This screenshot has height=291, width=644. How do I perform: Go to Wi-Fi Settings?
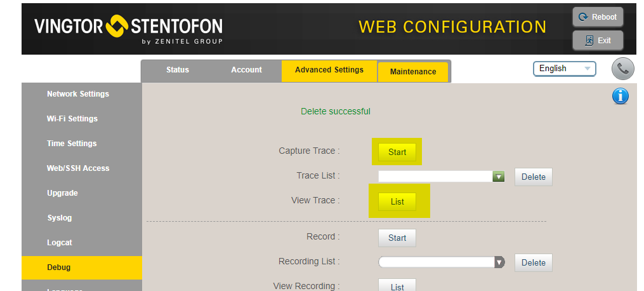[x=72, y=119]
